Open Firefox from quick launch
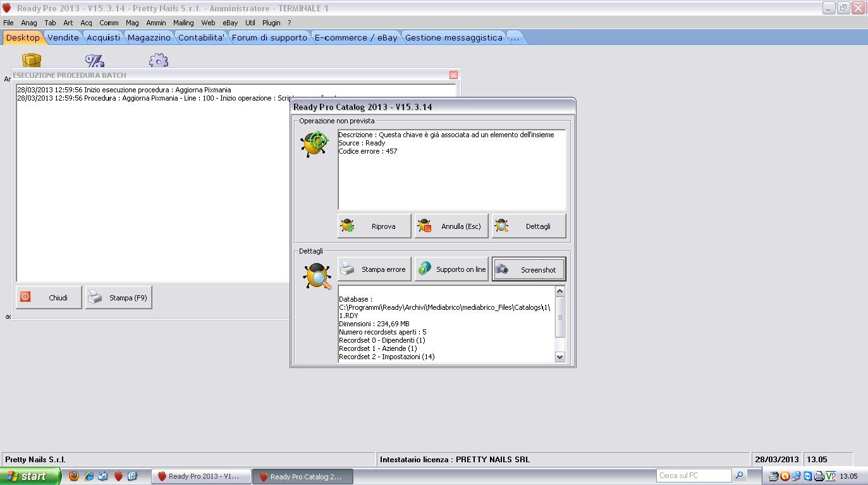Image resolution: width=868 pixels, height=485 pixels. click(x=74, y=476)
